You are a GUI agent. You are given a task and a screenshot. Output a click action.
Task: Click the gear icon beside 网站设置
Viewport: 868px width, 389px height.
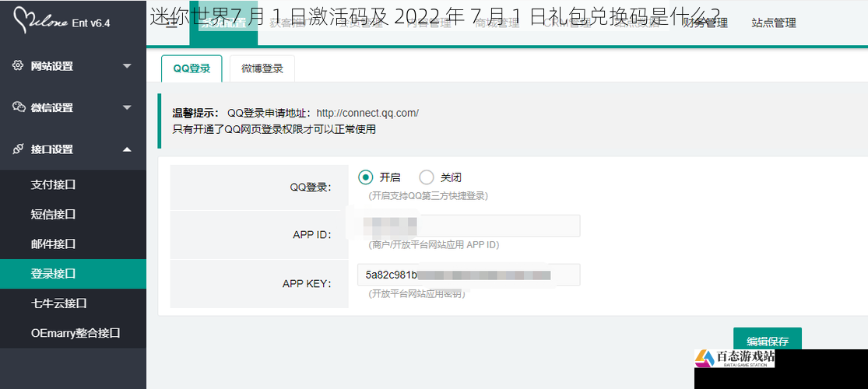click(x=18, y=65)
